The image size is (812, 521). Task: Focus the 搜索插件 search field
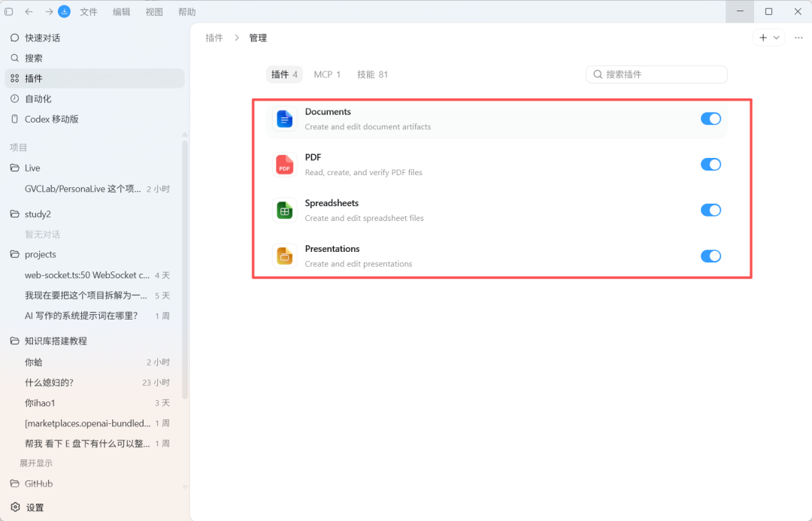[x=656, y=74]
